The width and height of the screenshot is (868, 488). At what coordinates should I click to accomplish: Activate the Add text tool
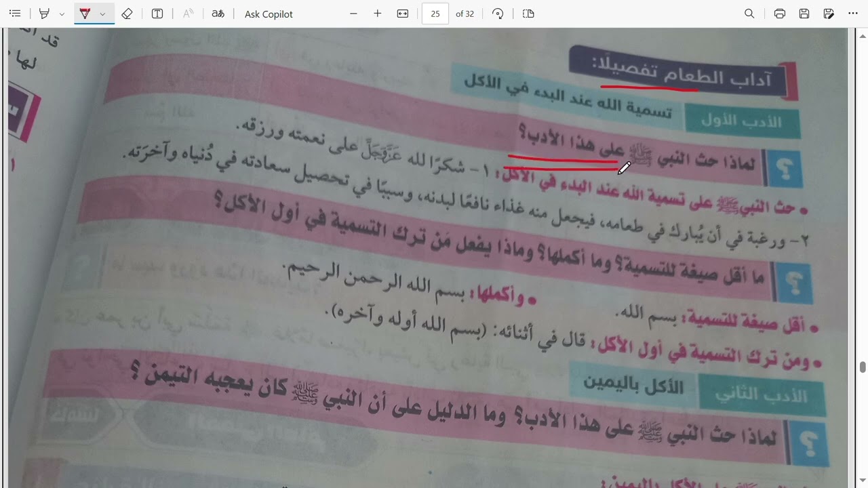[157, 14]
